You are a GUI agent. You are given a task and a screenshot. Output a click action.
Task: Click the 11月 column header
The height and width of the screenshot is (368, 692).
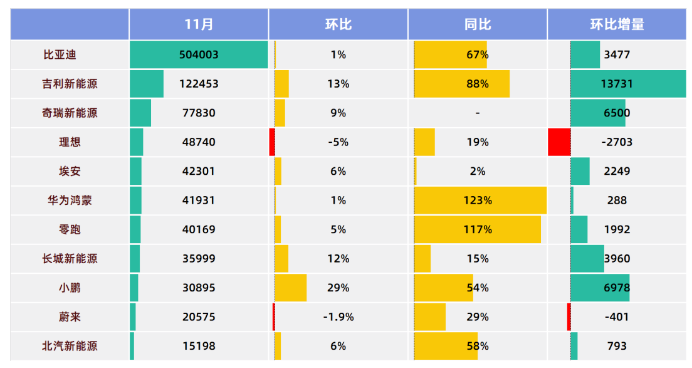[x=199, y=24]
